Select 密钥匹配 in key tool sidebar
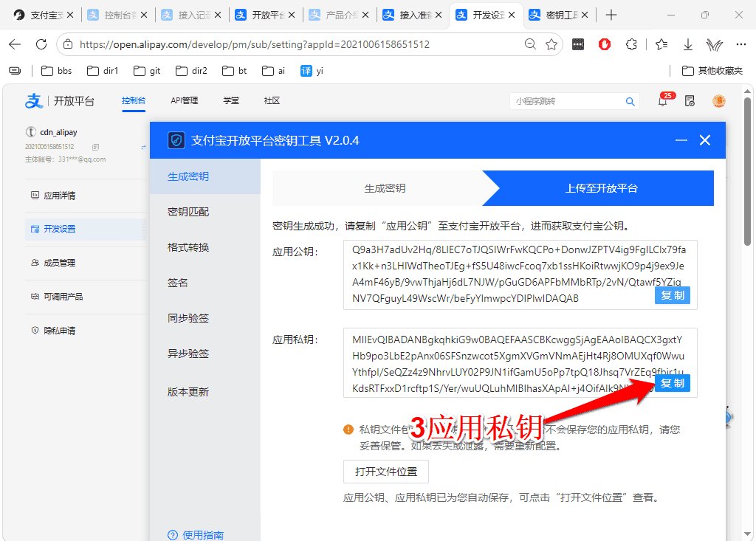Image resolution: width=756 pixels, height=541 pixels. click(x=205, y=212)
